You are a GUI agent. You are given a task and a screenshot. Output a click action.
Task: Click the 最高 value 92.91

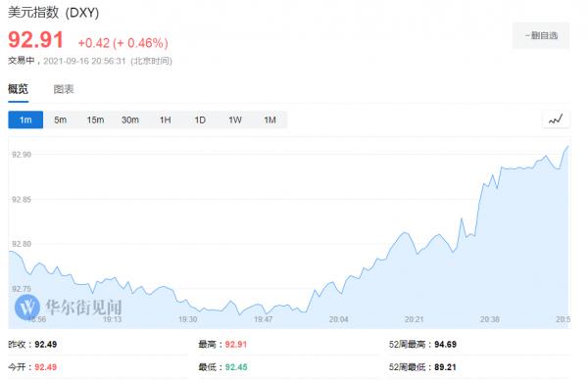236,345
